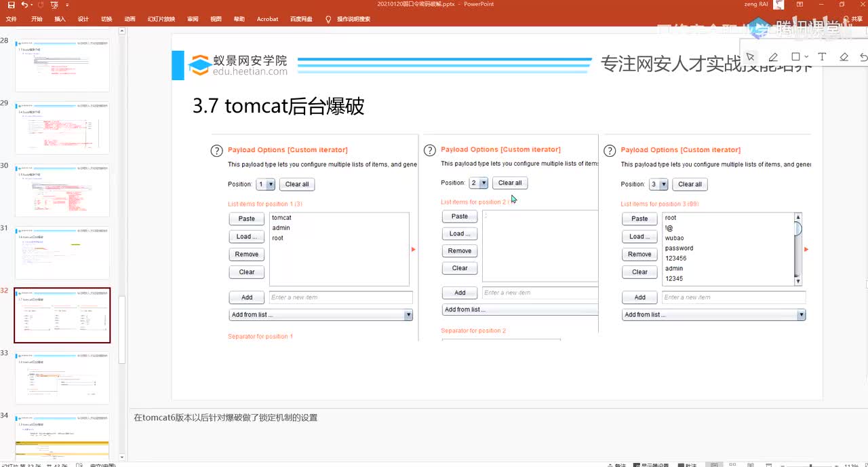Click help icon beside position 3 Payload Options
Viewport: 868px width, 467px height.
coord(609,151)
